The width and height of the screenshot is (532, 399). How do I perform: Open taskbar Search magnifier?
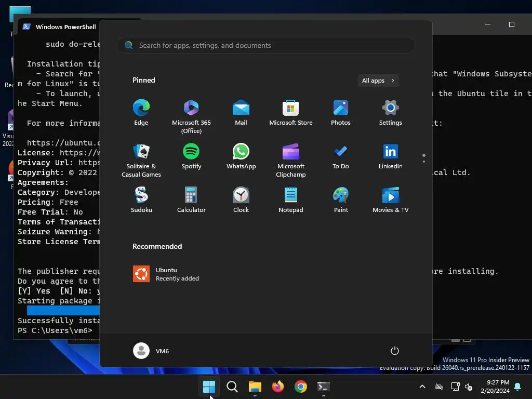[x=232, y=387]
